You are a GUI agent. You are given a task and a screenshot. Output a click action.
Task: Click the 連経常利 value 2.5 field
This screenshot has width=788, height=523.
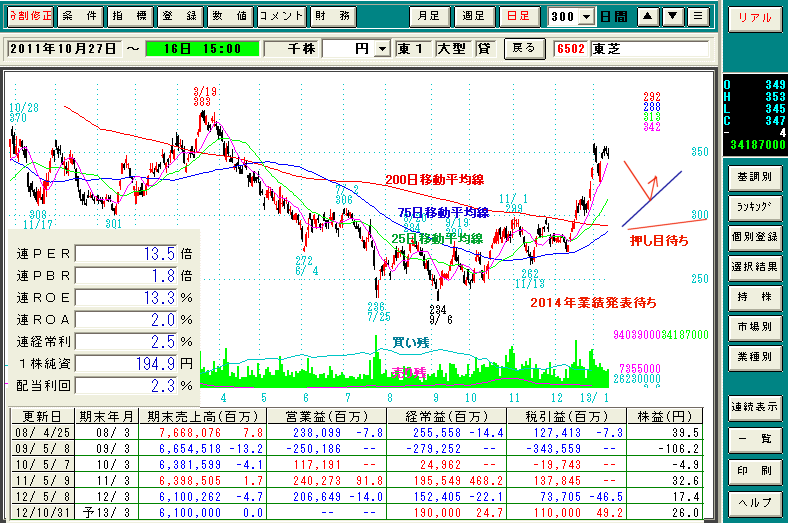127,342
